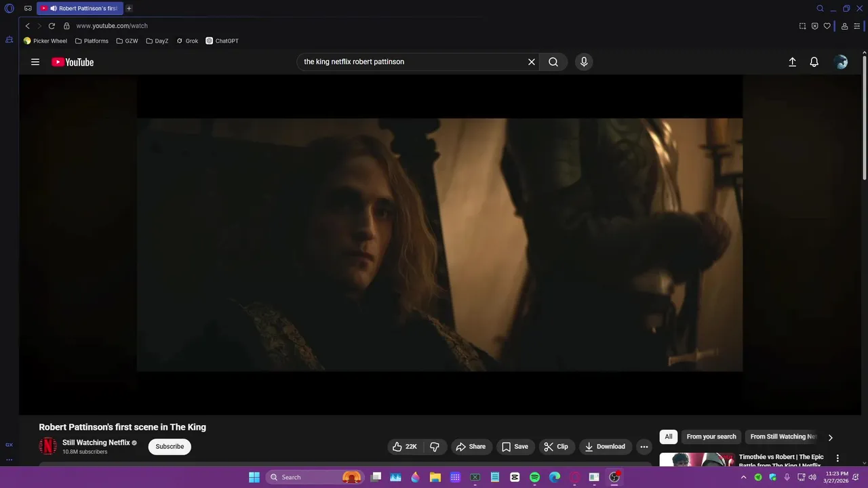868x488 pixels.
Task: Launch Microsoft Edge from the taskbar
Action: [554, 477]
